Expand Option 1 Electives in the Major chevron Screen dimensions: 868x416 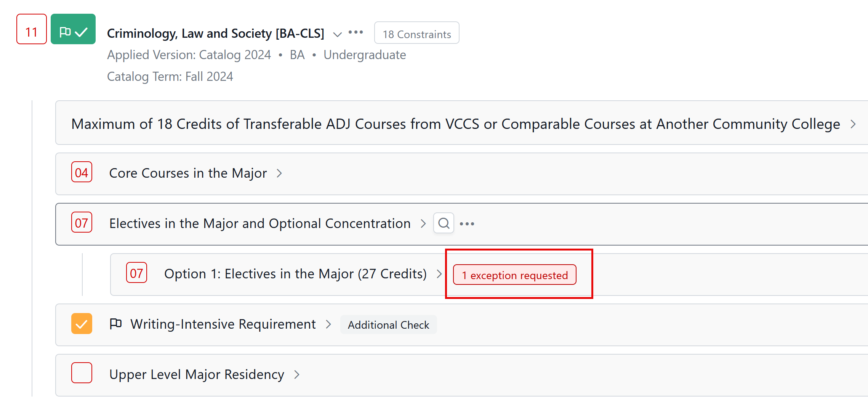point(439,274)
